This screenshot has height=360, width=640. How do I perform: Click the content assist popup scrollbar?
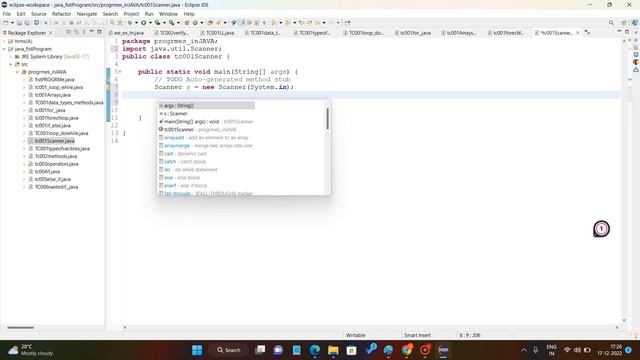tap(327, 119)
